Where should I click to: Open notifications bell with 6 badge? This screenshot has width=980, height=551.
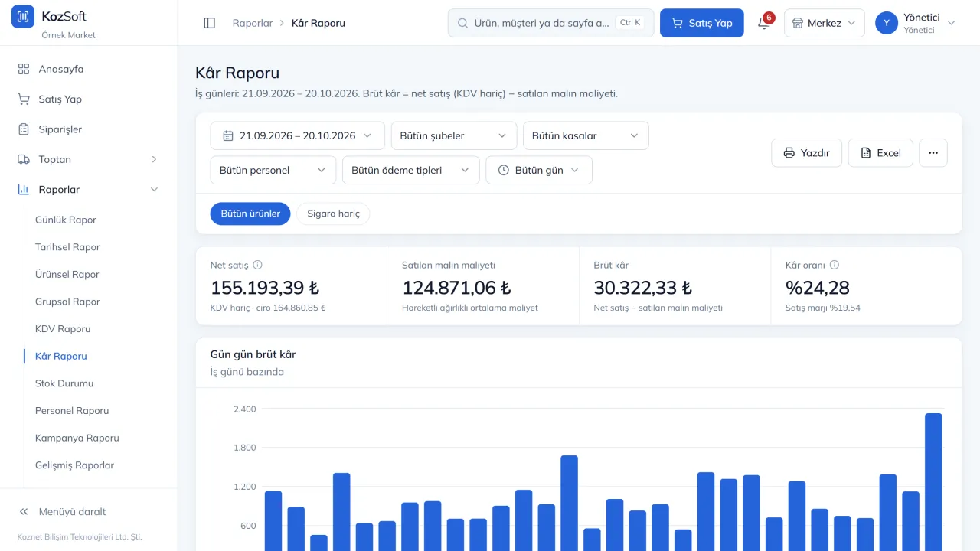coord(763,23)
